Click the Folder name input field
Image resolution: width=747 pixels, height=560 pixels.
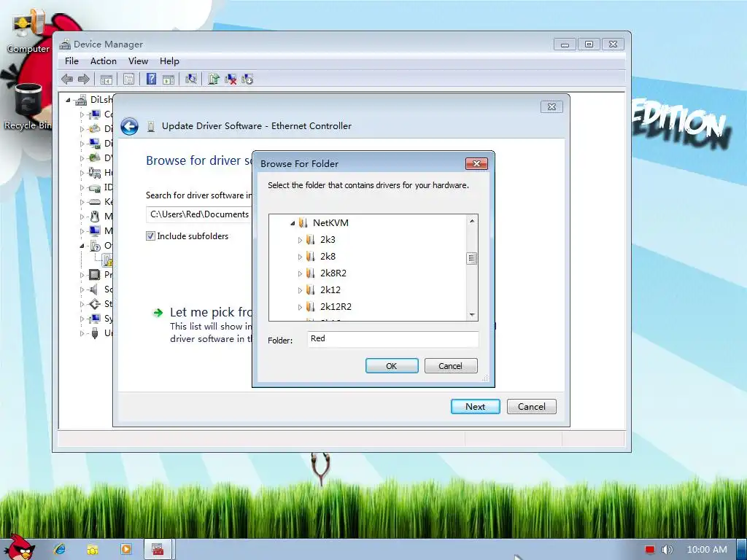pos(392,339)
